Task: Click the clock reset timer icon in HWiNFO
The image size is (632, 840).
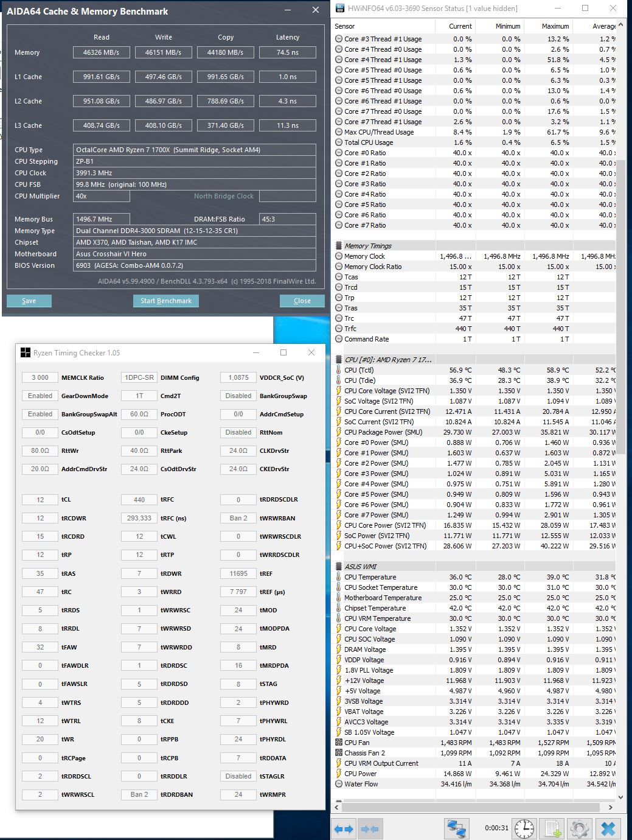Action: (x=524, y=828)
